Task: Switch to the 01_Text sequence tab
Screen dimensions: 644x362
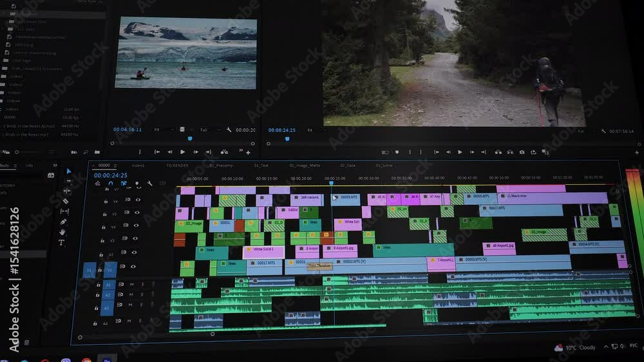Action: [261, 166]
